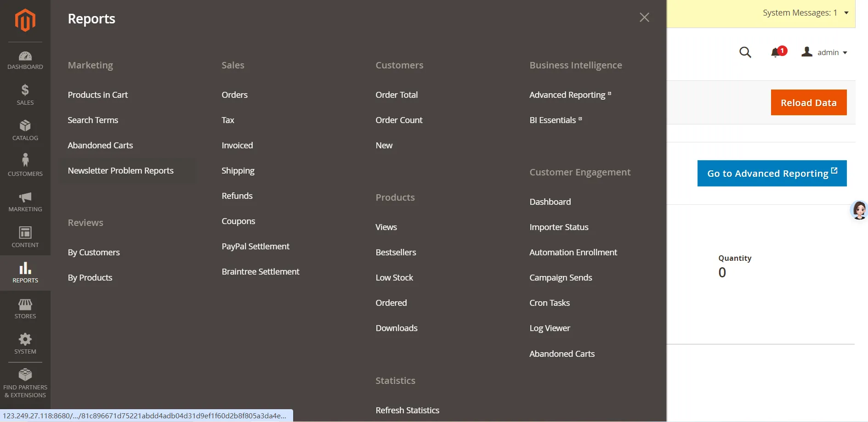The image size is (868, 422).
Task: Click the chat assistant avatar
Action: click(859, 210)
